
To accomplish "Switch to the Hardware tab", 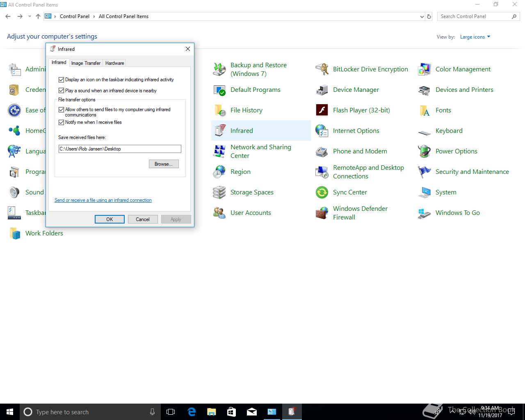I will (115, 63).
